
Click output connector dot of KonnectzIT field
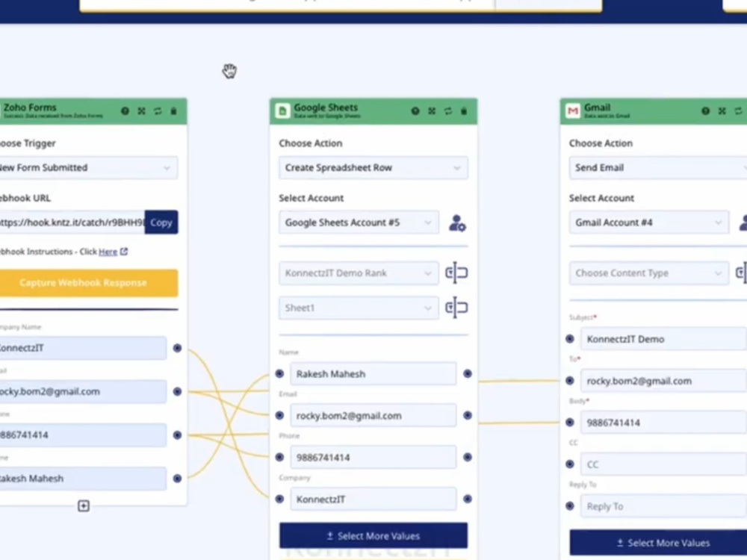[177, 348]
